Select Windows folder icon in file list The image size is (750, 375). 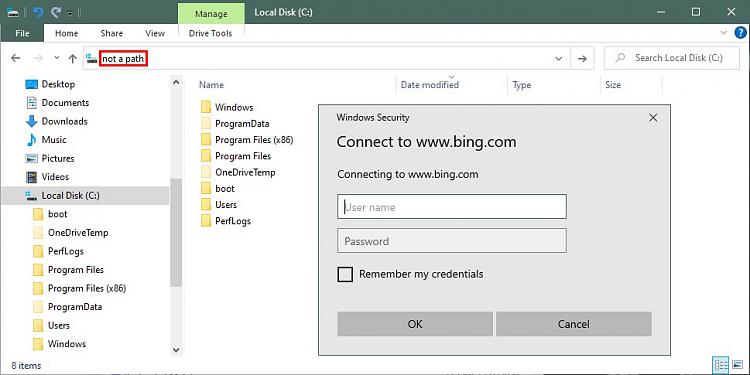pos(206,107)
